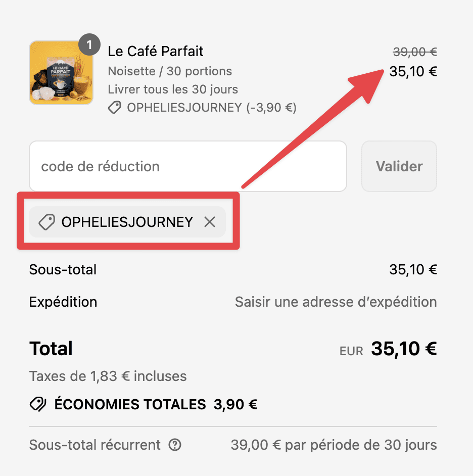Open the Le Café Parfait product thumbnail
The width and height of the screenshot is (473, 476).
[x=61, y=73]
